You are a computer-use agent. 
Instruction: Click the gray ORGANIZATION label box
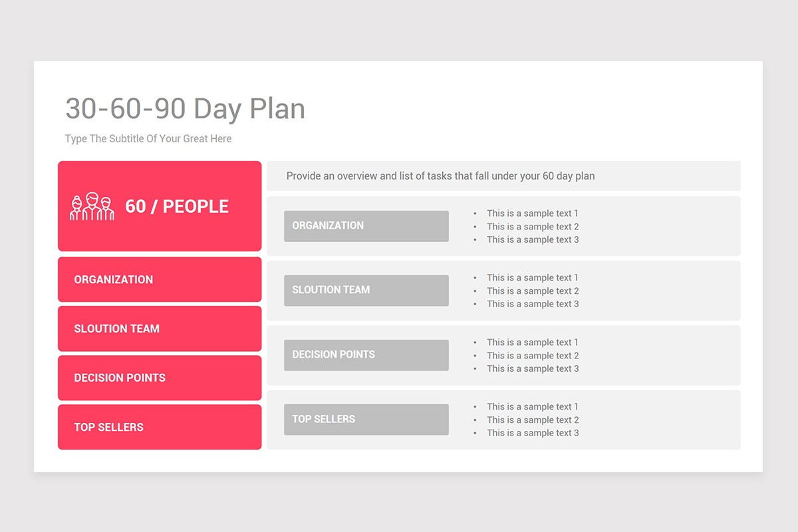coord(366,226)
